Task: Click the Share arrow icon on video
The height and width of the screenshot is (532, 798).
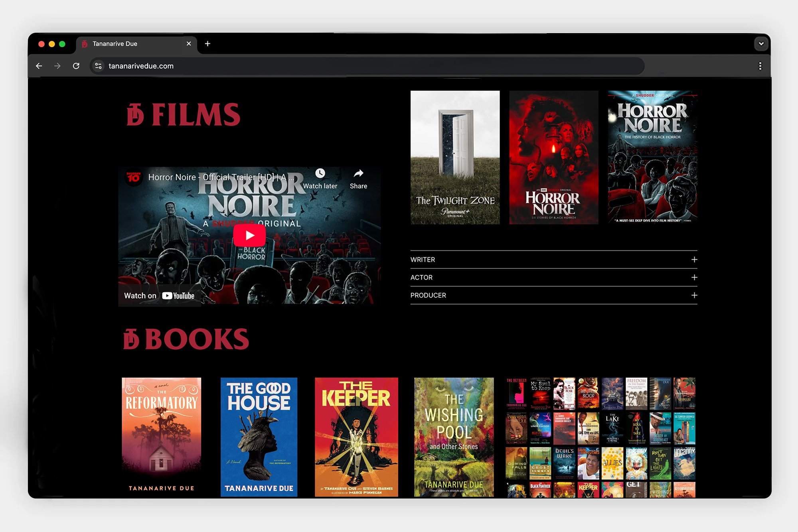Action: (358, 173)
